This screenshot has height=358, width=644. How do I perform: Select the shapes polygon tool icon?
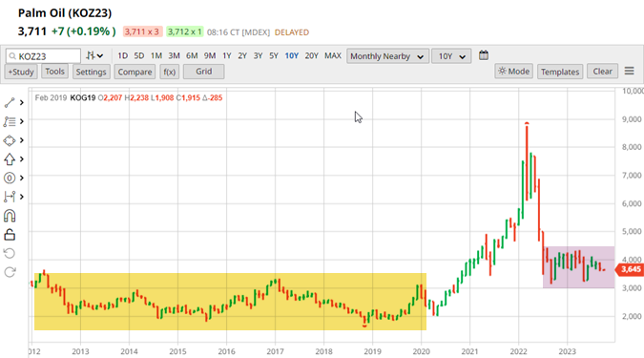coord(10,140)
